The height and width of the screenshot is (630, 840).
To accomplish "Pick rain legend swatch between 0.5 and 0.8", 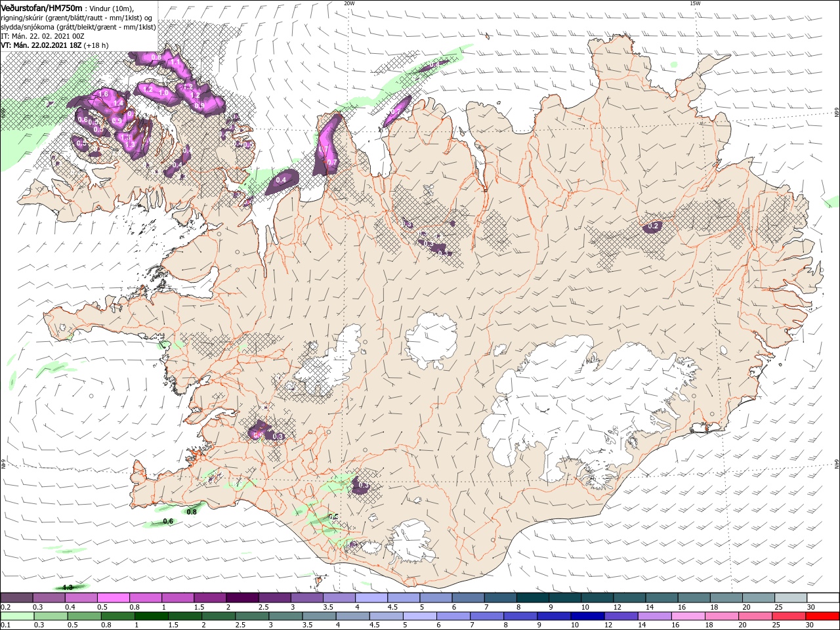I will click(85, 616).
